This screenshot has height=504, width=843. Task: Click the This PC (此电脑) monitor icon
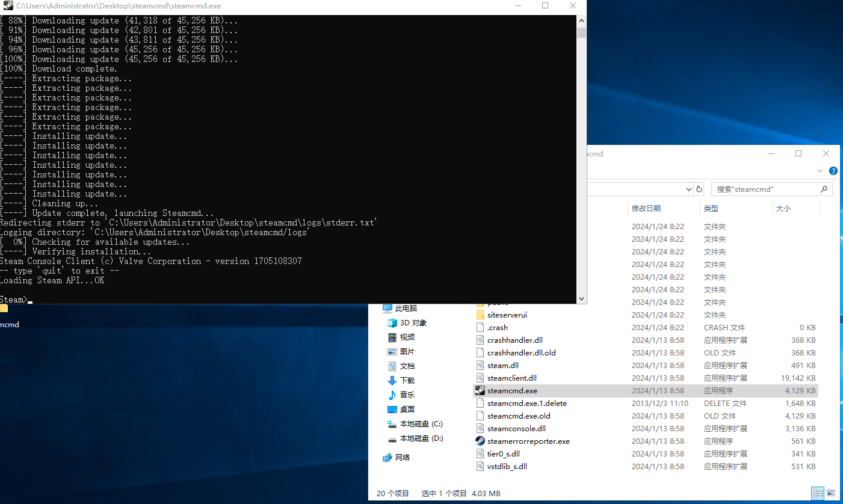tap(388, 308)
